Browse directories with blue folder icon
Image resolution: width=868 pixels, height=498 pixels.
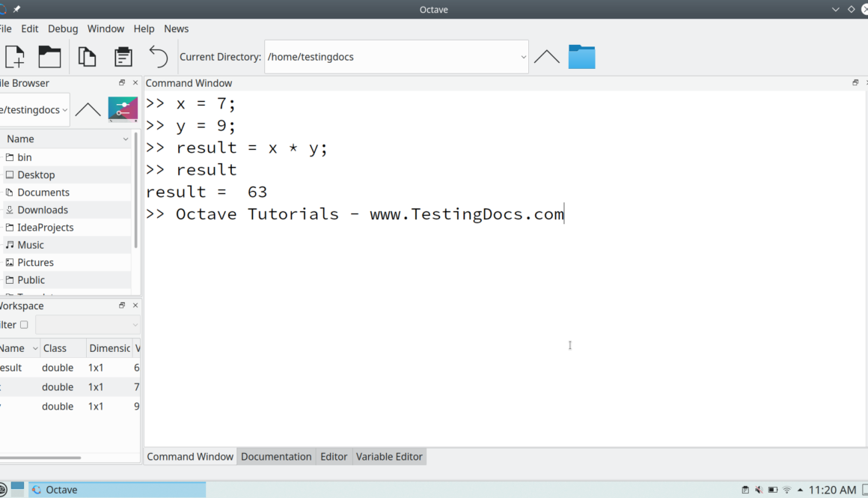(582, 56)
